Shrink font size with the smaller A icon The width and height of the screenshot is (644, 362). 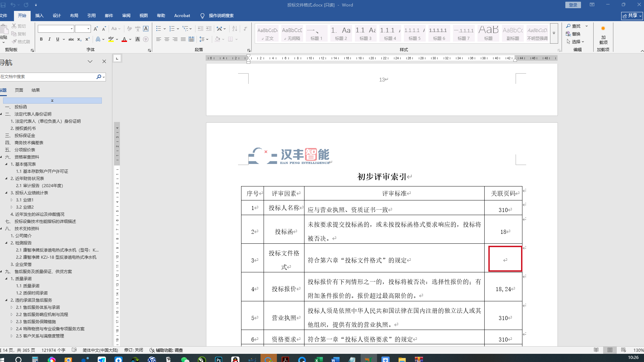[x=104, y=29]
